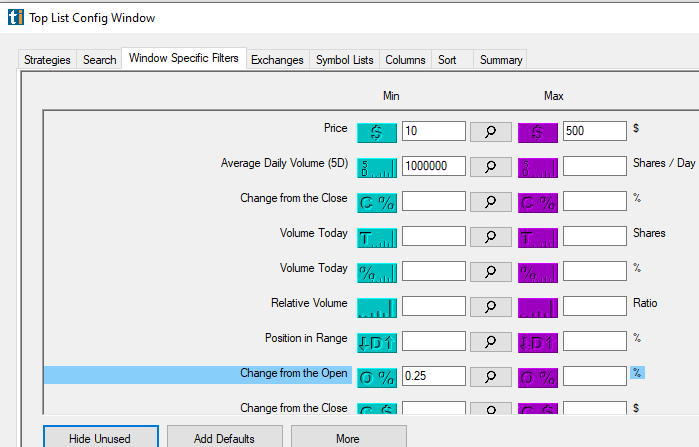The image size is (699, 447).
Task: Click Max Relative Volume Ratio field
Action: [x=595, y=306]
